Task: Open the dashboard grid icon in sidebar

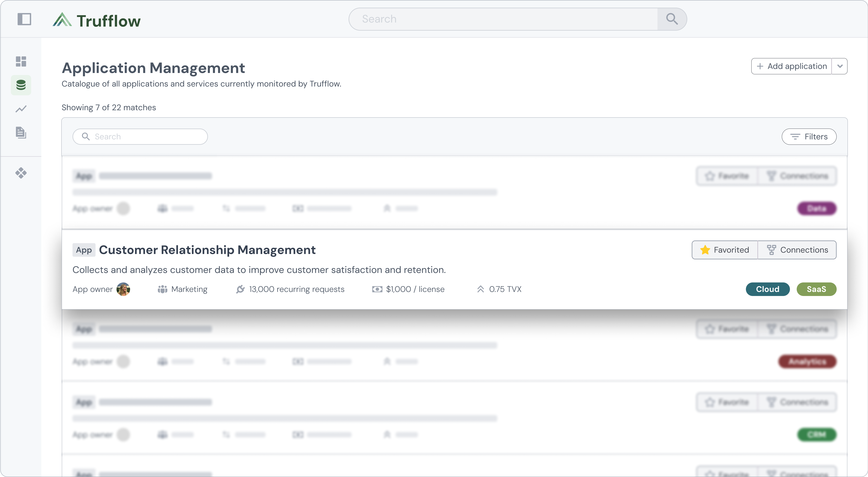Action: coord(21,61)
